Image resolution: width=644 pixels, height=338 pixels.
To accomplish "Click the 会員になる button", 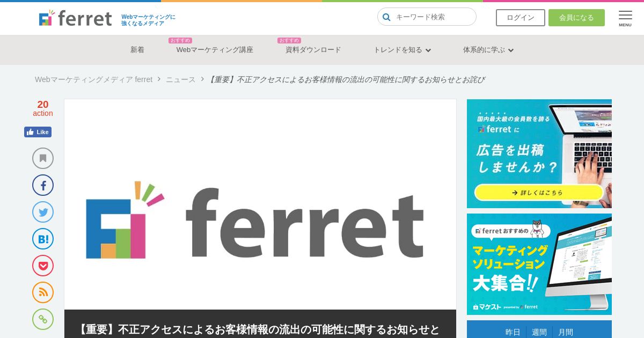I will tap(576, 18).
